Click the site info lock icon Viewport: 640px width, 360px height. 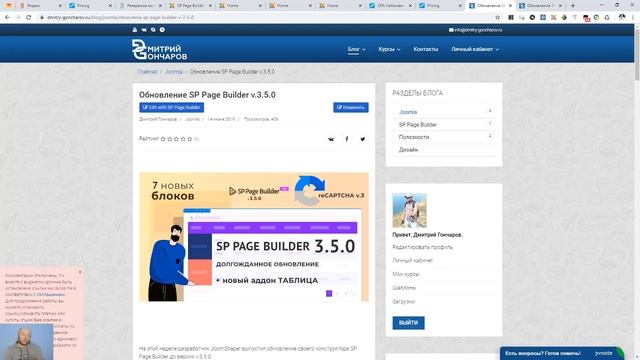click(x=42, y=18)
